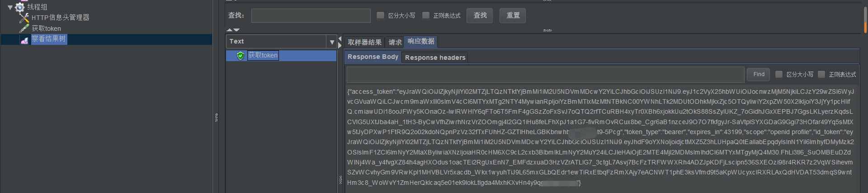This screenshot has height=193, width=868.
Task: Select 线程组 node label
Action: click(x=37, y=7)
